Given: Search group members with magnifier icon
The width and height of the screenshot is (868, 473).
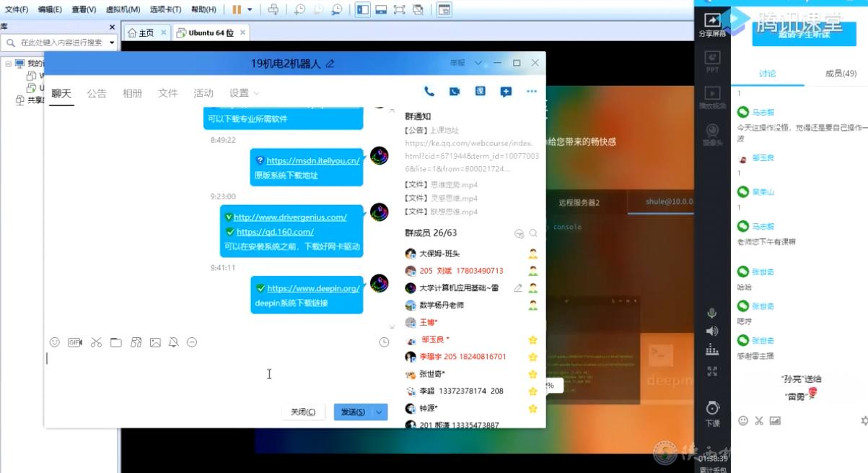Looking at the screenshot, I should click(533, 233).
